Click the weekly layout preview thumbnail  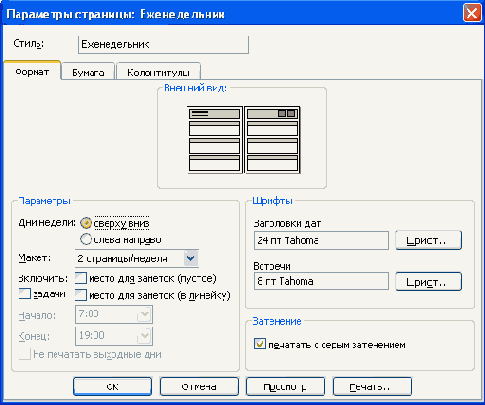(244, 140)
